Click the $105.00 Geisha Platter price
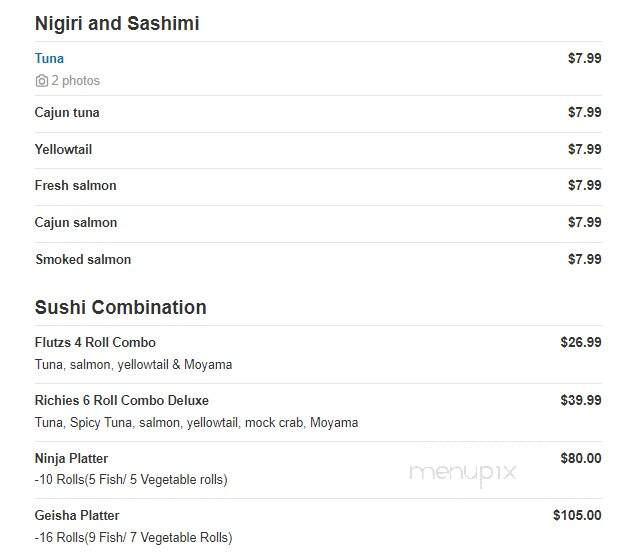The height and width of the screenshot is (555, 642). [x=577, y=515]
